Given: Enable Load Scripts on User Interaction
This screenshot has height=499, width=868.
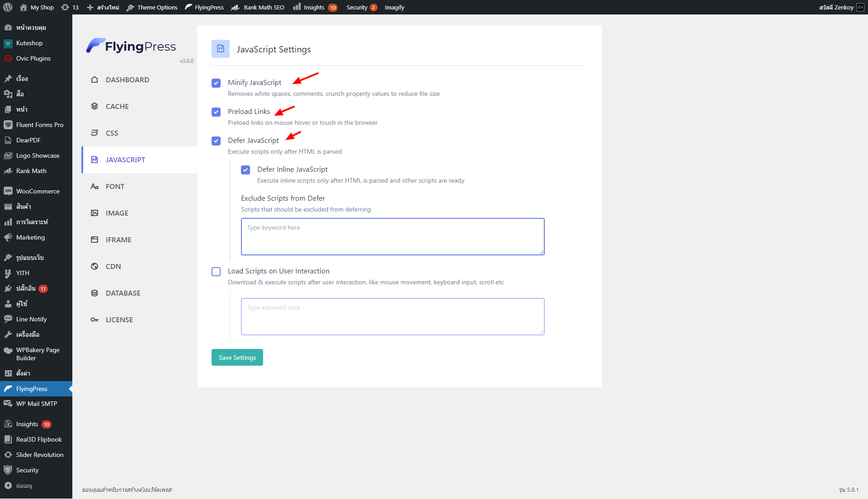Looking at the screenshot, I should (216, 272).
